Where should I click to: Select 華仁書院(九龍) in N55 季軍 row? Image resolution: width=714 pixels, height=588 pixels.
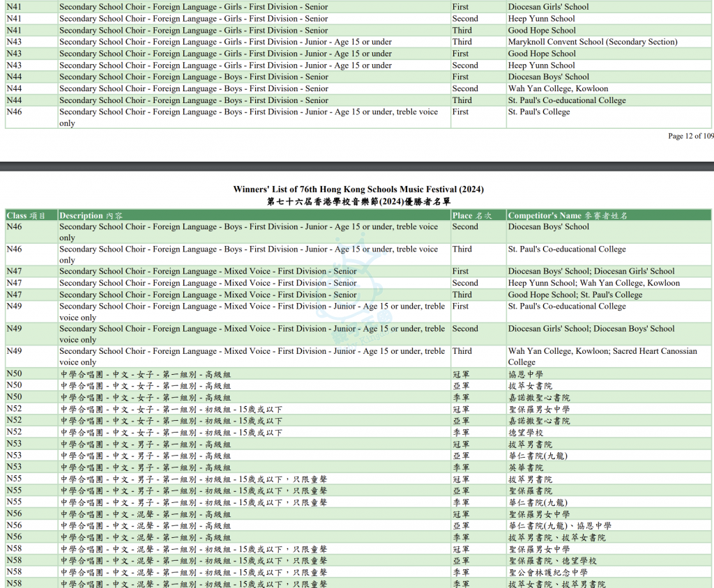click(x=538, y=503)
